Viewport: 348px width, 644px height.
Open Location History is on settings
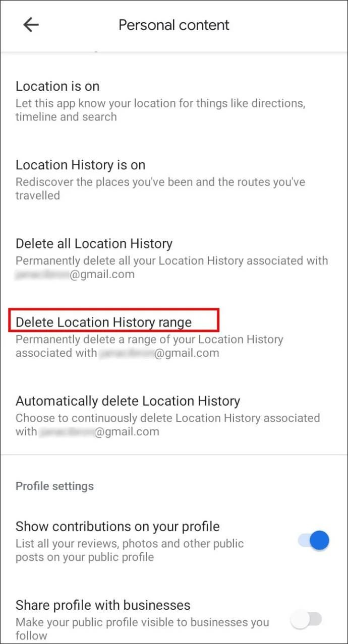pos(80,164)
